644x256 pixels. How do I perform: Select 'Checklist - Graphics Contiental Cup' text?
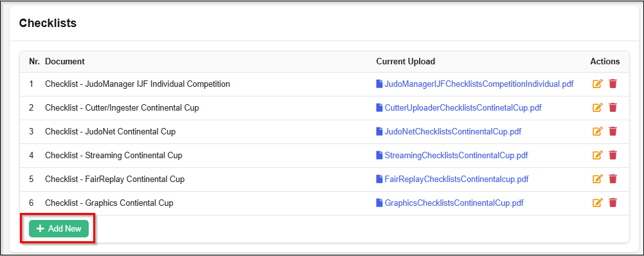point(109,203)
